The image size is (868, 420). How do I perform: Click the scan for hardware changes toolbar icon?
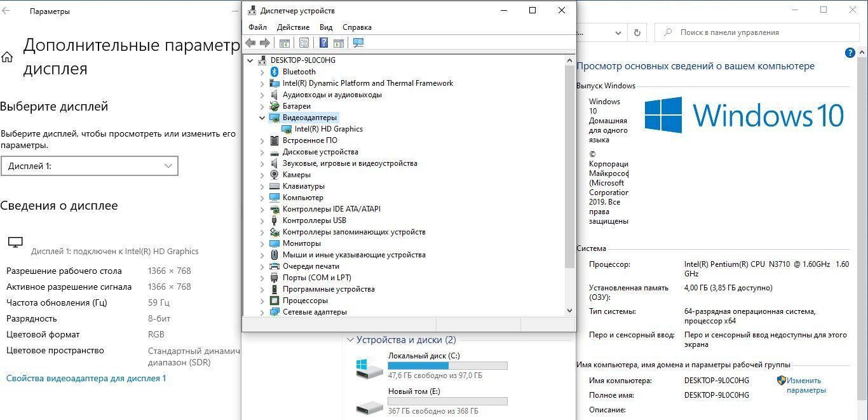pos(358,43)
